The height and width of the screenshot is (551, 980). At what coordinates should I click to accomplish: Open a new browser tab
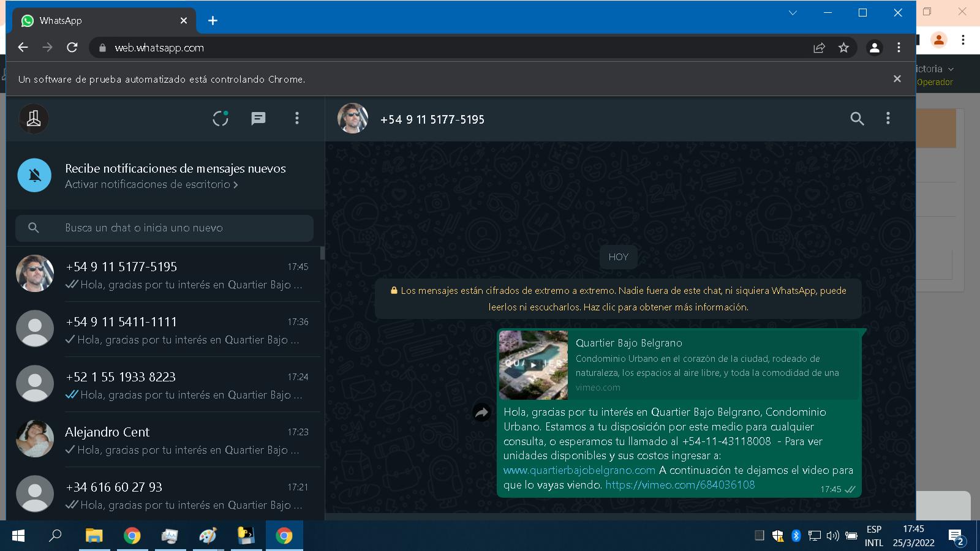coord(213,21)
